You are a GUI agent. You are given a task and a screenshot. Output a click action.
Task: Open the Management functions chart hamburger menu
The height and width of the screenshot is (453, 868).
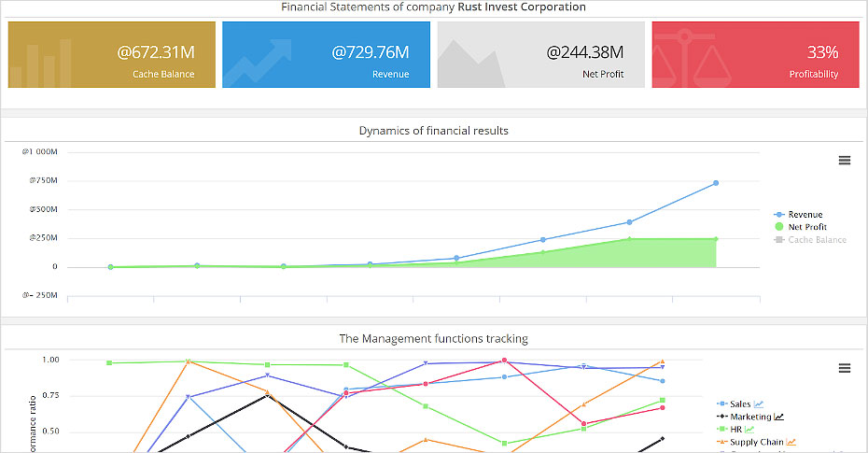(844, 368)
